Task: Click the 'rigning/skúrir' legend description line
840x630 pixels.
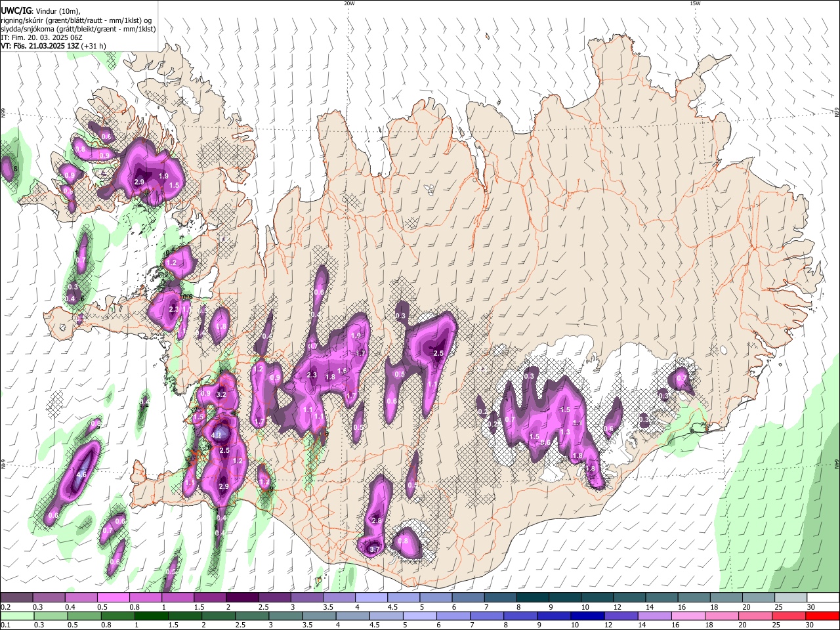Action: click(76, 20)
